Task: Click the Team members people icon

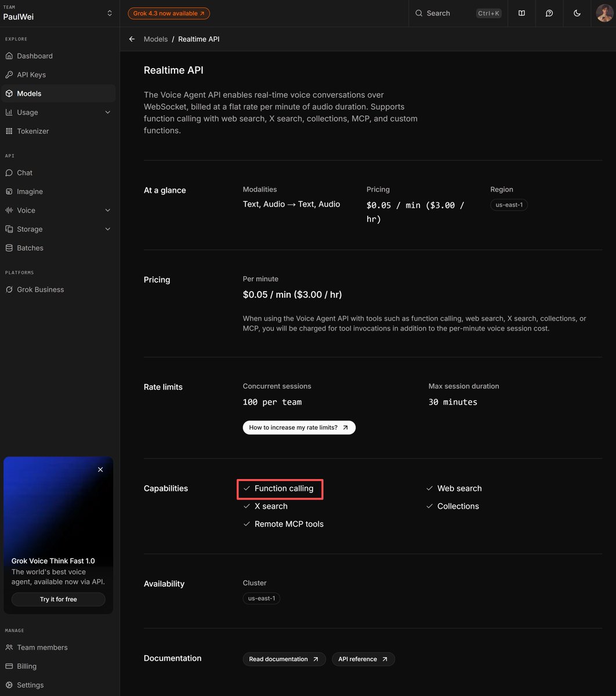Action: tap(9, 647)
